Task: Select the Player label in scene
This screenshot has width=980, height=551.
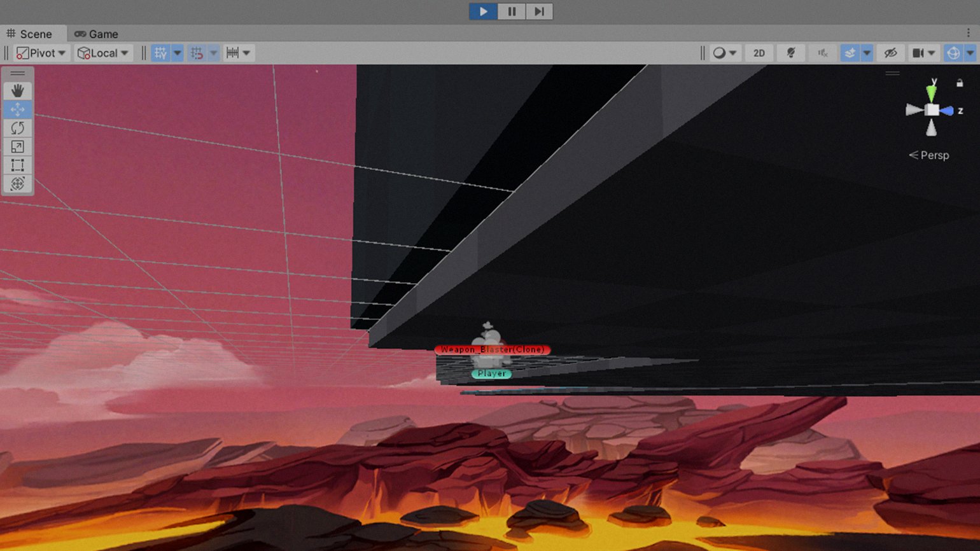Action: coord(491,374)
